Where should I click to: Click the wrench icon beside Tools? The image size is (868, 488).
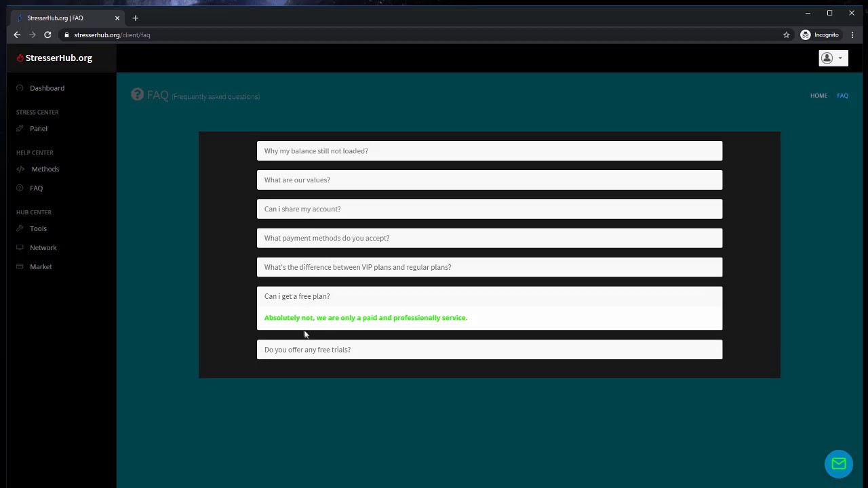pyautogui.click(x=20, y=229)
